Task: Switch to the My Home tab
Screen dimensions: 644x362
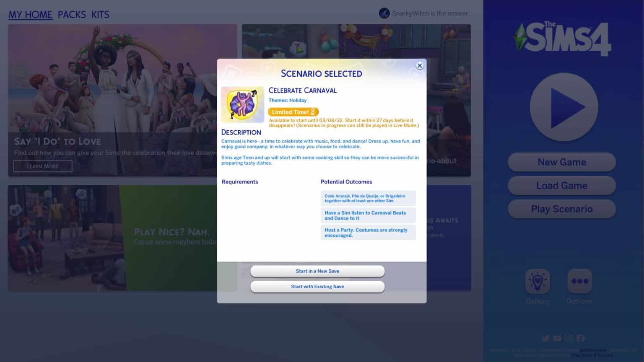Action: click(x=31, y=15)
